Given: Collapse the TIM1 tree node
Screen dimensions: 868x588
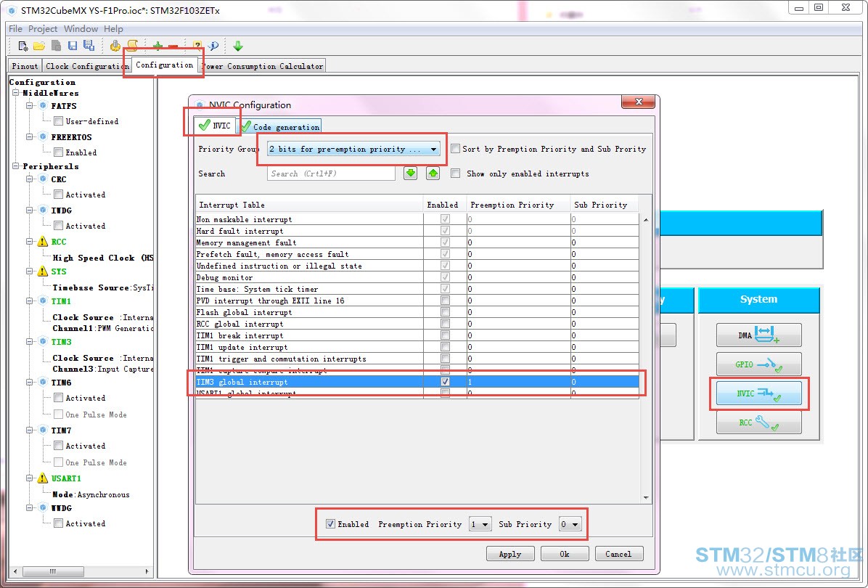Looking at the screenshot, I should pyautogui.click(x=30, y=301).
